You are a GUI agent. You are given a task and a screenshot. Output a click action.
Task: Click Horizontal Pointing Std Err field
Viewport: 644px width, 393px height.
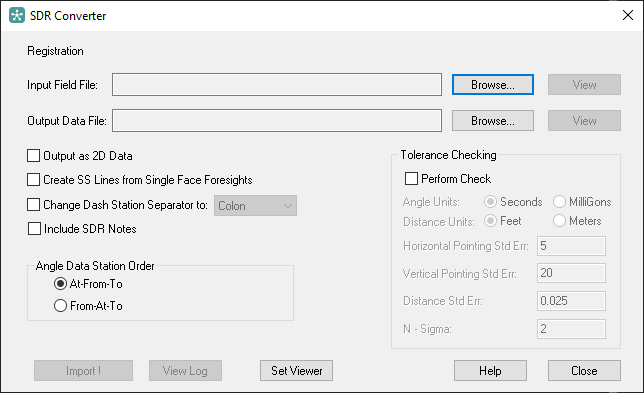[x=571, y=246]
